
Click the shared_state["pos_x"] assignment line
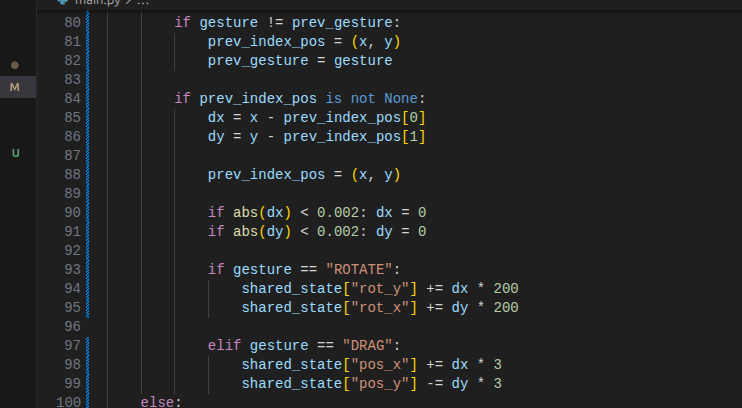370,364
